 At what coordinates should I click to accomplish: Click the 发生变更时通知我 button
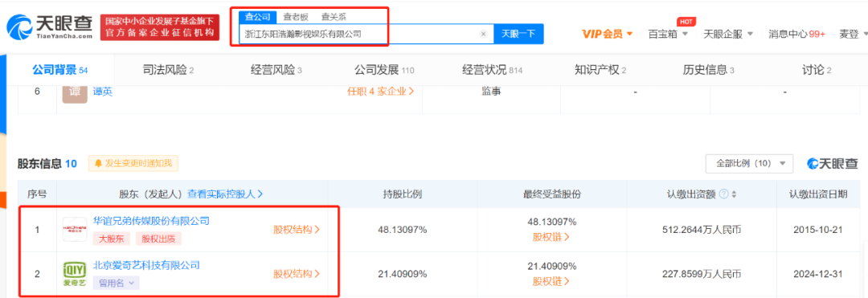133,164
